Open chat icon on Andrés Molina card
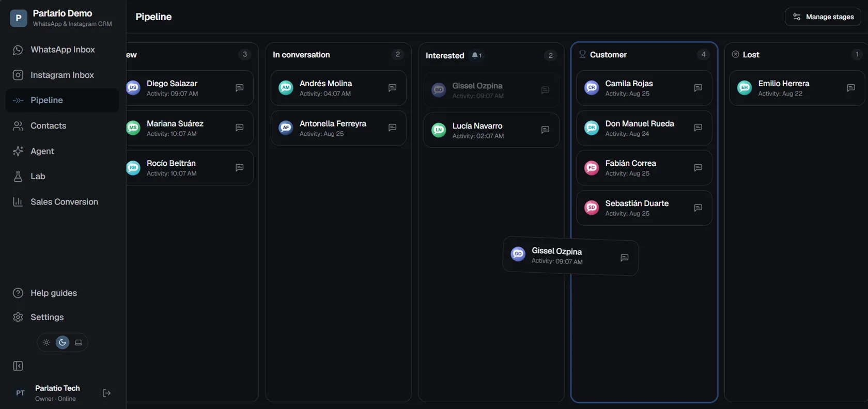 (x=392, y=88)
